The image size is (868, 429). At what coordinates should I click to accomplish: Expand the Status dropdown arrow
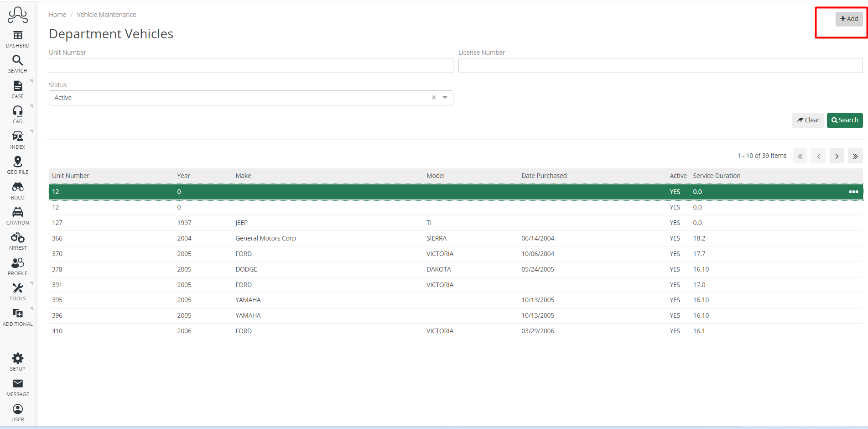(x=445, y=98)
